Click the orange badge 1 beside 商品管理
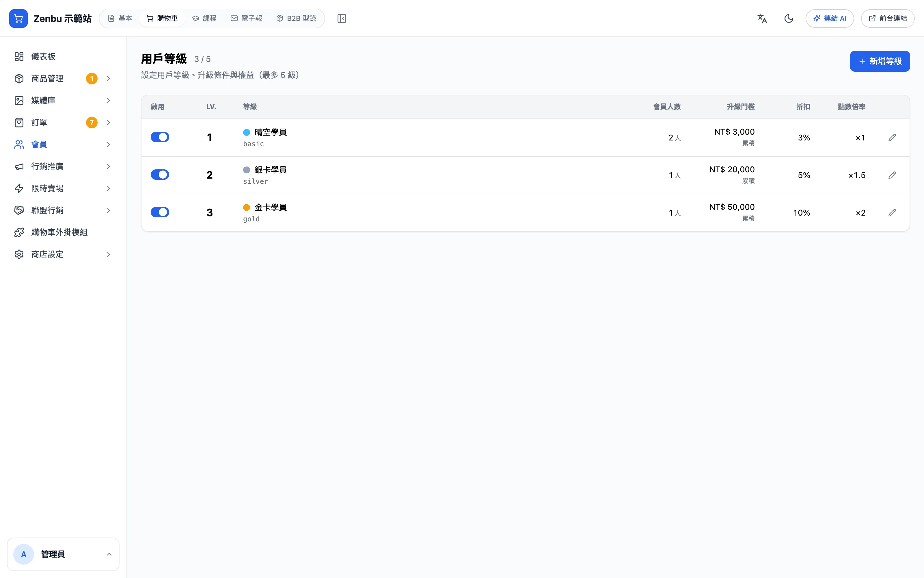 (92, 78)
